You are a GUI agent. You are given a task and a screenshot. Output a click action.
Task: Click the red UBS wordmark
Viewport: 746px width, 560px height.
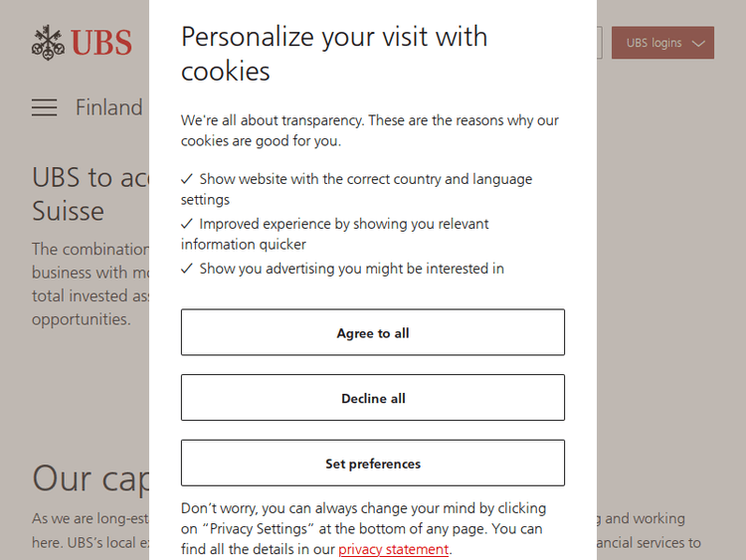(x=100, y=43)
